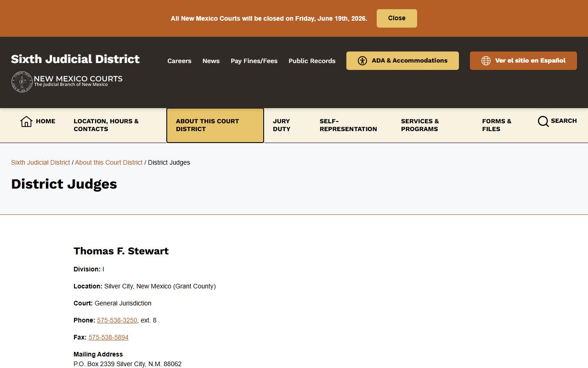Screen dimensions: 588x368
Task: Follow About this Court District breadcrumb
Action: pos(109,162)
